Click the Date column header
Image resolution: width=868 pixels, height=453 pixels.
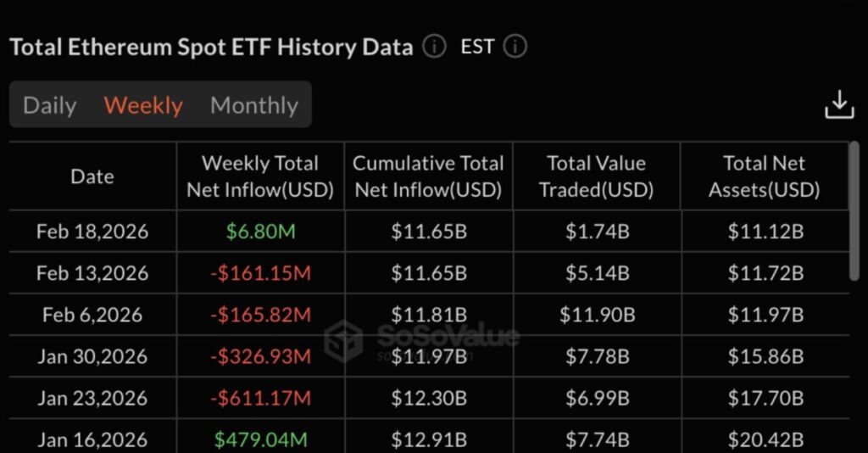[x=92, y=176]
